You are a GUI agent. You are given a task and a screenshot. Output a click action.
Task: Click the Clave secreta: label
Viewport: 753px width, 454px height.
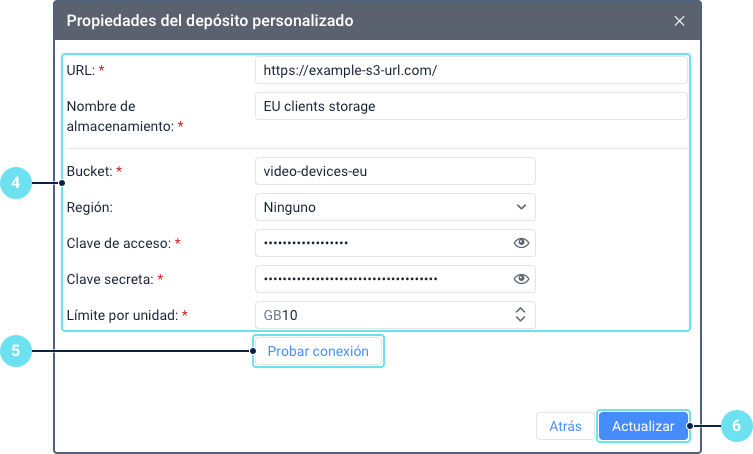click(110, 279)
